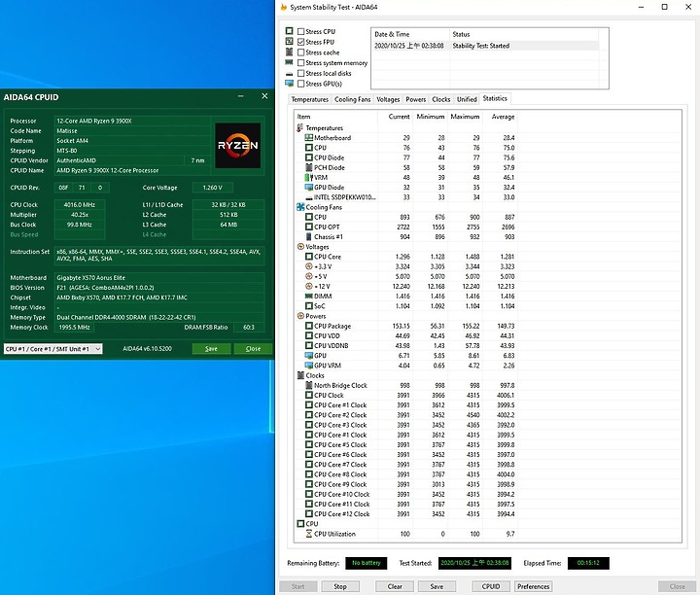The width and height of the screenshot is (700, 595).
Task: Click the AIDA64 flame icon in title bar
Action: (x=284, y=7)
